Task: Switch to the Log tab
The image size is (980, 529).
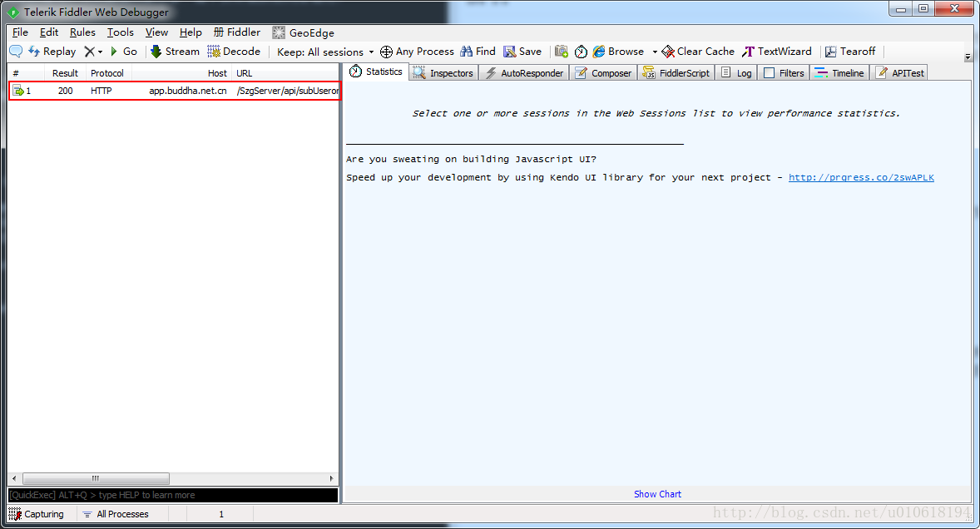Action: coord(736,73)
